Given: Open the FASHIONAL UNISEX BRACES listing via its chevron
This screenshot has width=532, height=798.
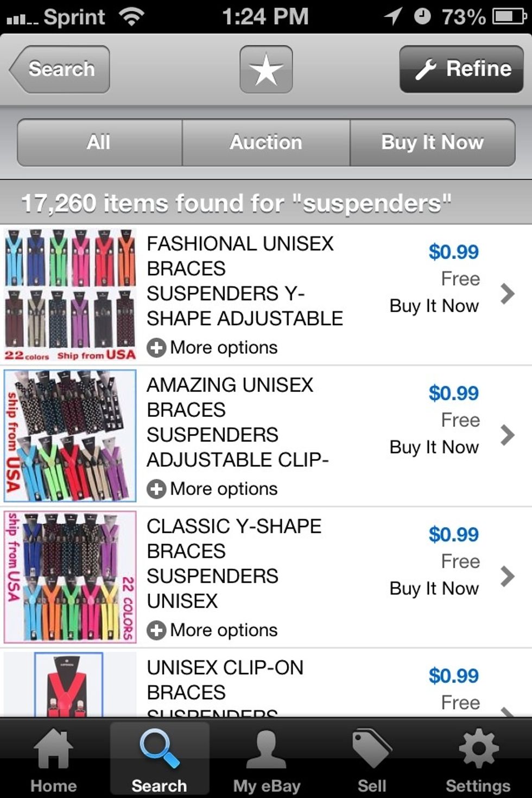Looking at the screenshot, I should click(x=508, y=293).
